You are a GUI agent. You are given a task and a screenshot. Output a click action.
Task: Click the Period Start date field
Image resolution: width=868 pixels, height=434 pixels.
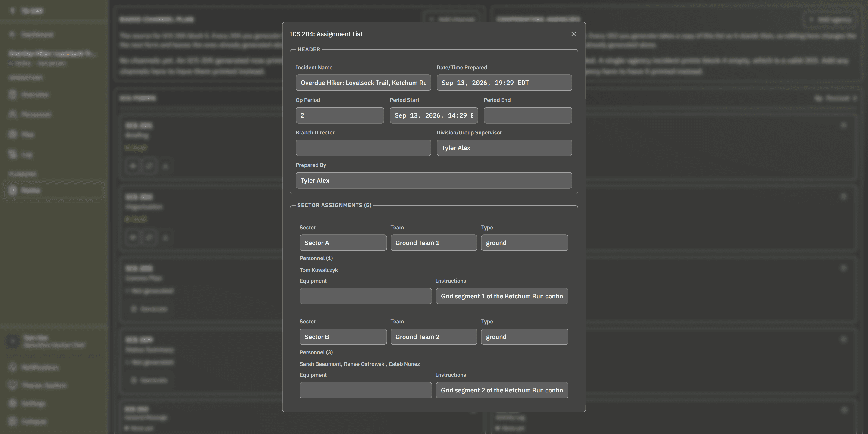pyautogui.click(x=434, y=115)
